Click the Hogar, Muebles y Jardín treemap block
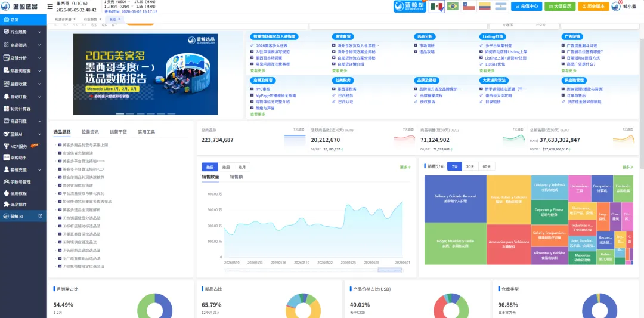Image resolution: width=644 pixels, height=318 pixels. (455, 243)
